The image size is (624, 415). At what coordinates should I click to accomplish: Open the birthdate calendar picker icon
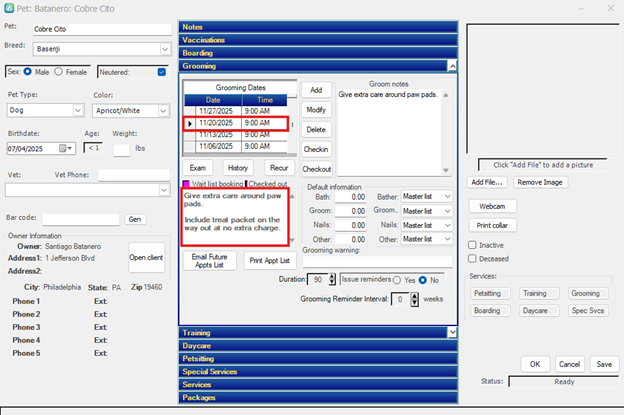click(63, 148)
